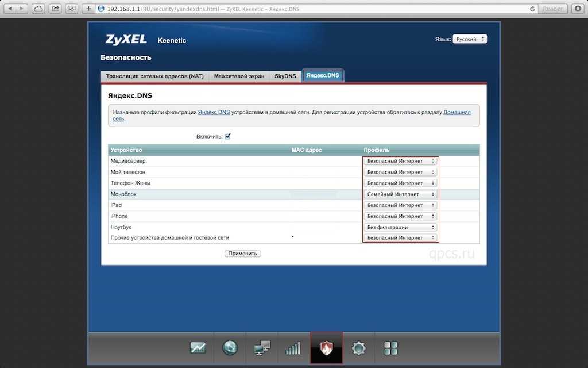Click the Reader button in address bar
Screen dimensions: 588x368
(553, 9)
